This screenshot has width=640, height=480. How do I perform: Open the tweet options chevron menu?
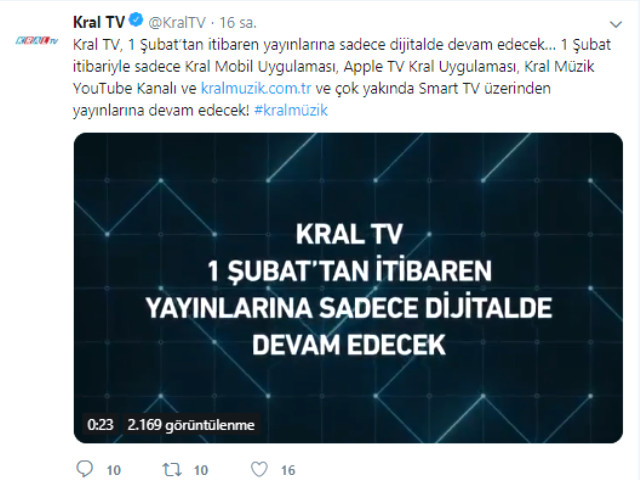tap(616, 24)
